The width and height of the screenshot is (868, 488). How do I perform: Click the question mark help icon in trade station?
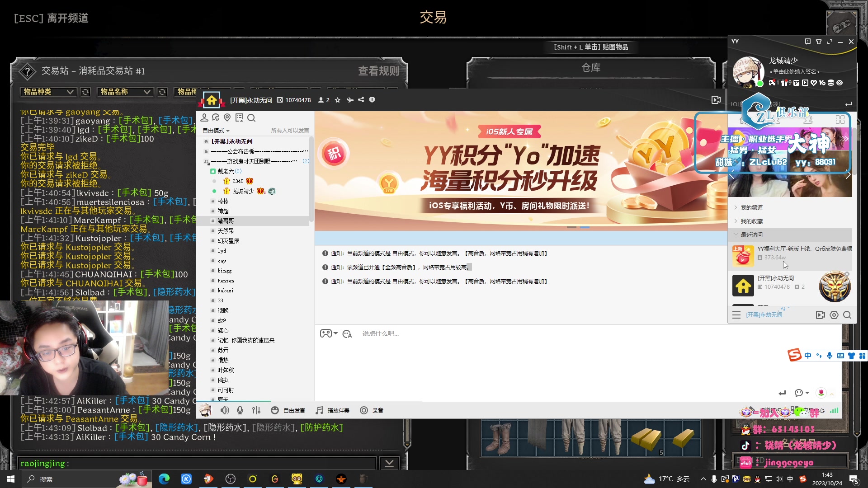[28, 71]
